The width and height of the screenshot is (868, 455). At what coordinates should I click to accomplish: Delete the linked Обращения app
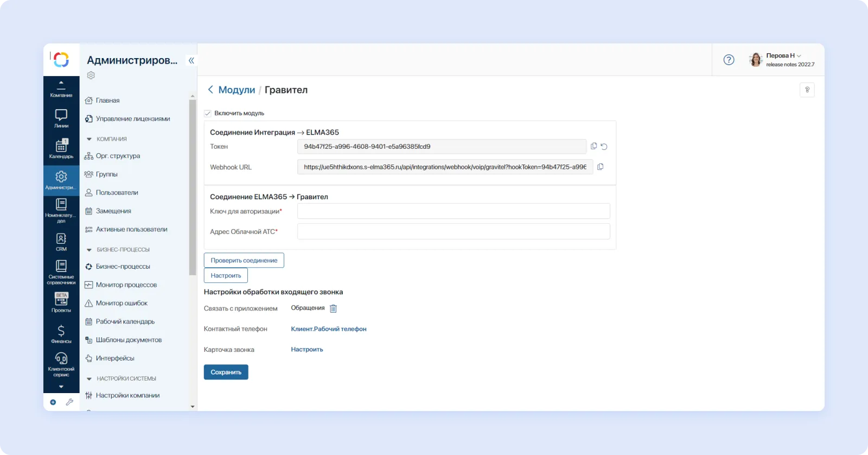[333, 308]
